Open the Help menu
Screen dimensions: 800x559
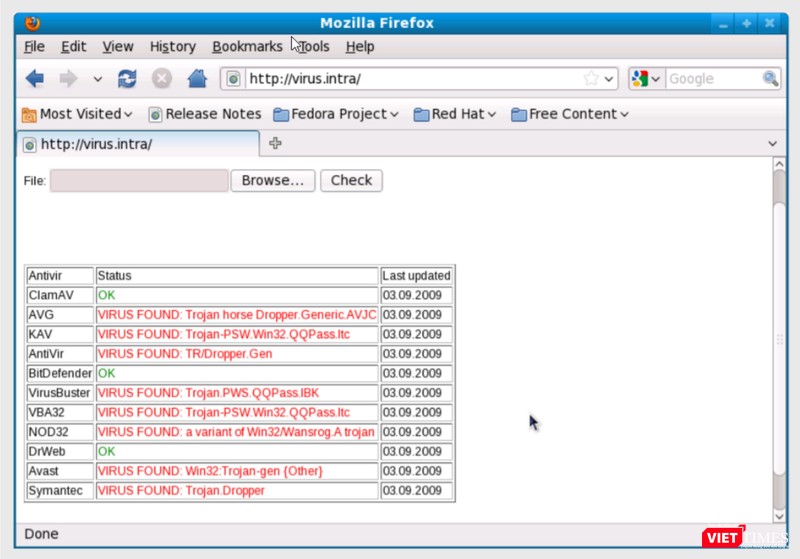tap(360, 46)
